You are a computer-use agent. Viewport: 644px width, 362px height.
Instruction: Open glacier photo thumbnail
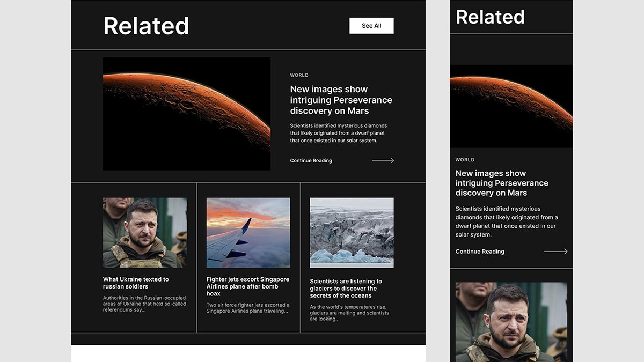pos(352,233)
